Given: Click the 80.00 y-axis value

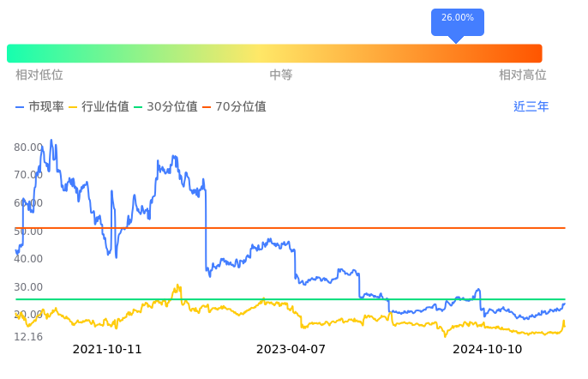Looking at the screenshot, I should click(28, 147).
